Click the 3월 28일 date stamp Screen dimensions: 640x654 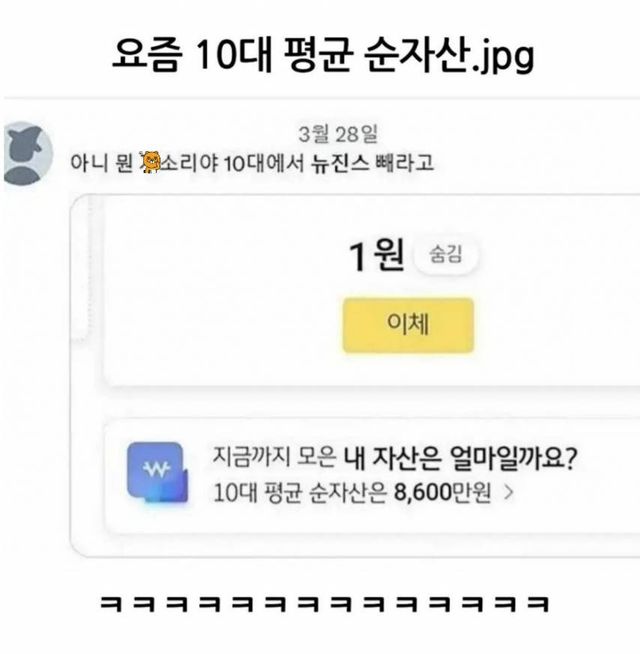tap(338, 134)
